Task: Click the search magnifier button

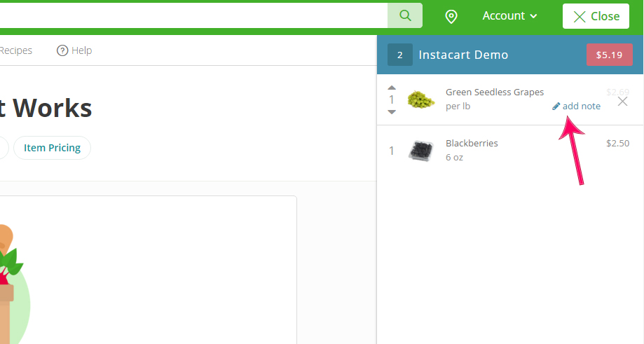Action: click(405, 15)
